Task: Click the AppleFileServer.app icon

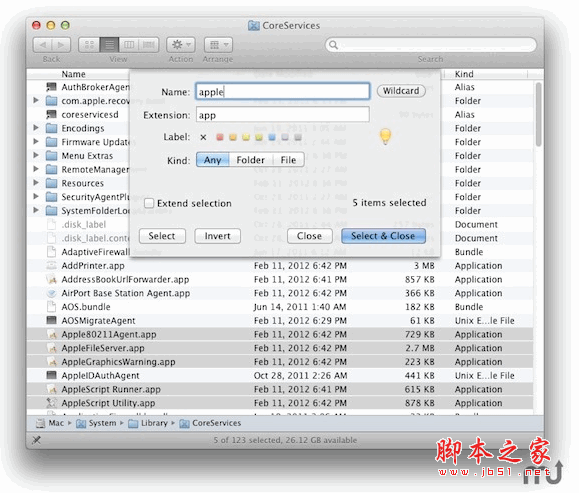Action: coord(51,348)
